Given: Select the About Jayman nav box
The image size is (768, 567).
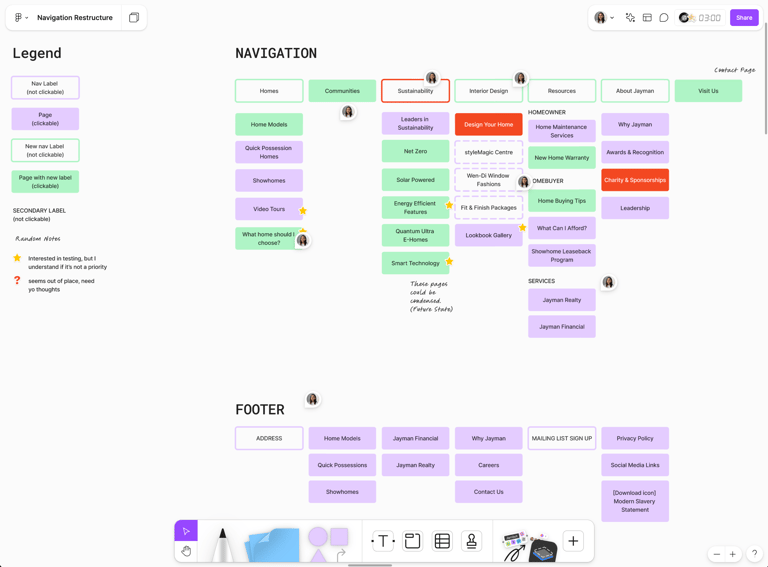Looking at the screenshot, I should pos(635,91).
